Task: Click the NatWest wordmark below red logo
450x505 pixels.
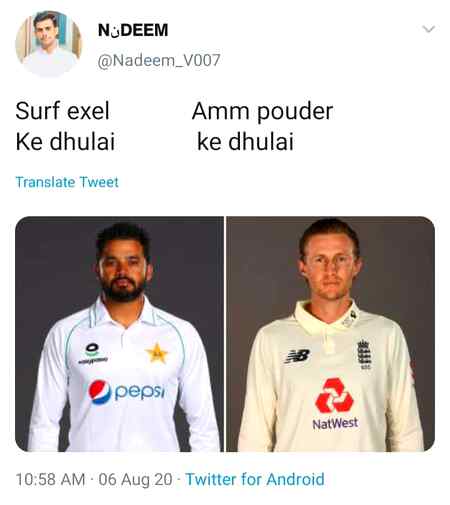Action: pos(335,423)
